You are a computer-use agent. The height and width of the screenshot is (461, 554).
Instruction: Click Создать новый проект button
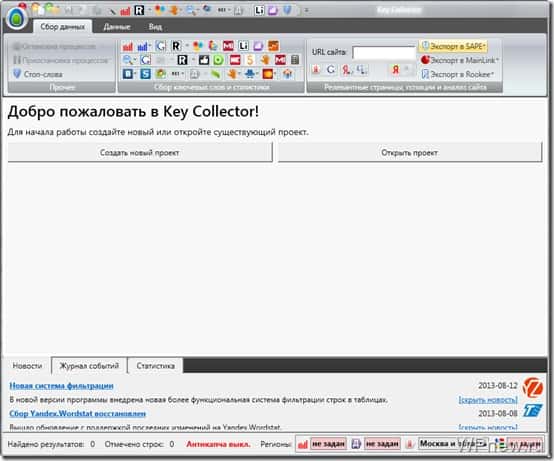pos(140,153)
